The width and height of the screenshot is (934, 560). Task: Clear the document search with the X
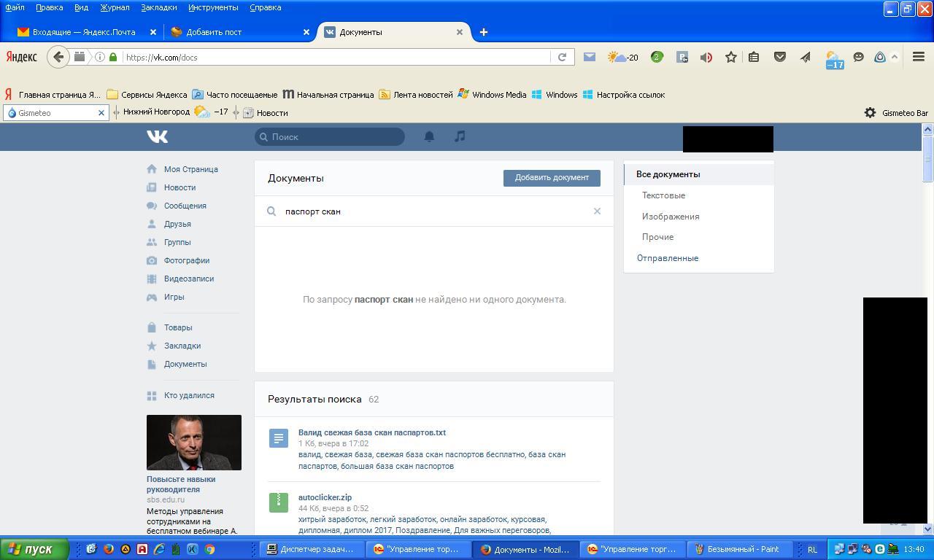(597, 211)
